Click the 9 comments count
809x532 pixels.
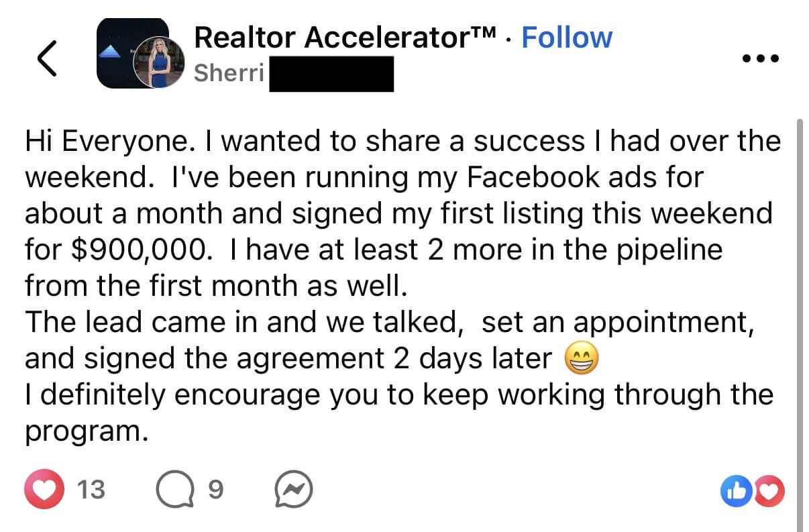(x=215, y=490)
